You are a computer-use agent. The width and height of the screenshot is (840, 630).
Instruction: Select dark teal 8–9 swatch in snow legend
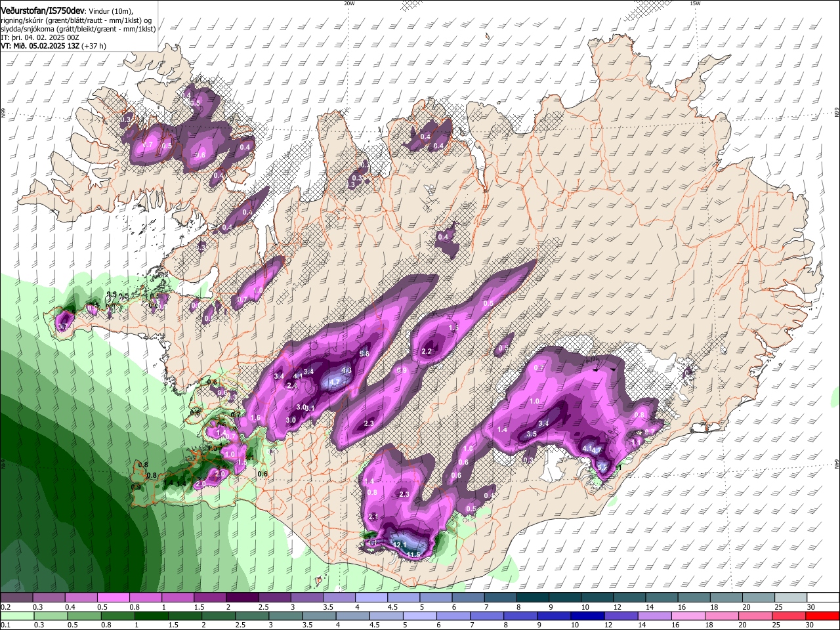532,598
